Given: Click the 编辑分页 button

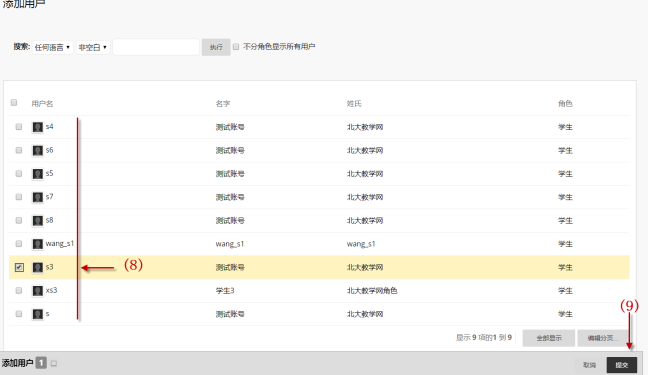Looking at the screenshot, I should (603, 338).
